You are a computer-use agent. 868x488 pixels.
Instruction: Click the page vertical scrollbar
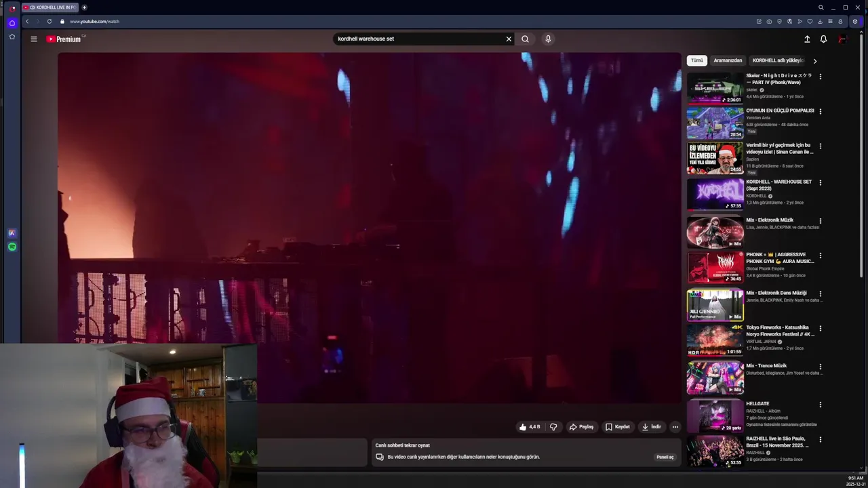pos(863,156)
